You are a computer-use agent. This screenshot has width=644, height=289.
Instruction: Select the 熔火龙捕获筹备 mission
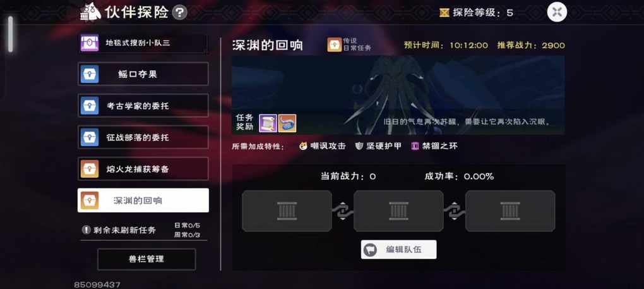[143, 169]
